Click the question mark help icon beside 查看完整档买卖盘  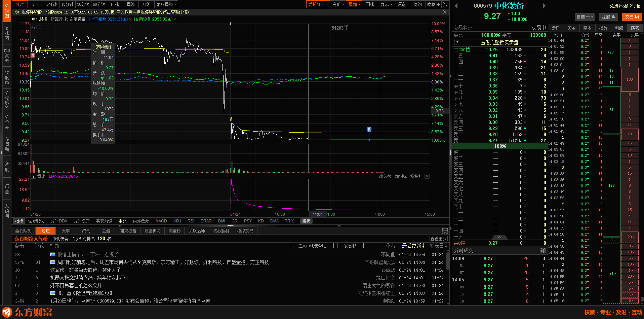click(x=456, y=43)
